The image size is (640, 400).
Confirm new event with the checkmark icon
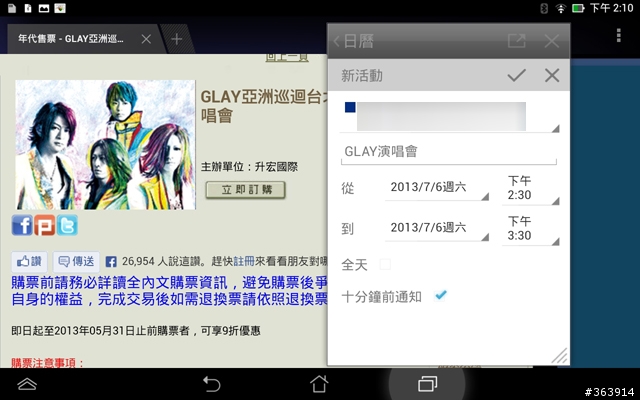[x=516, y=76]
